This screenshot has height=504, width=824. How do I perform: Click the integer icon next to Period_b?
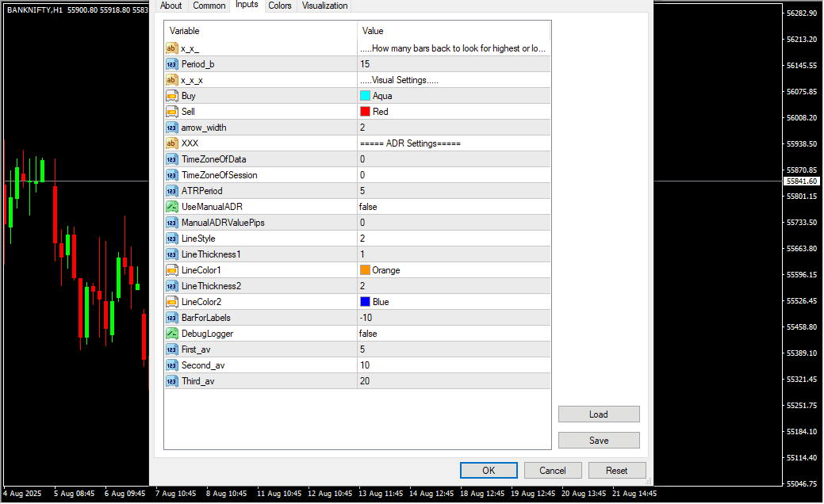click(x=171, y=64)
